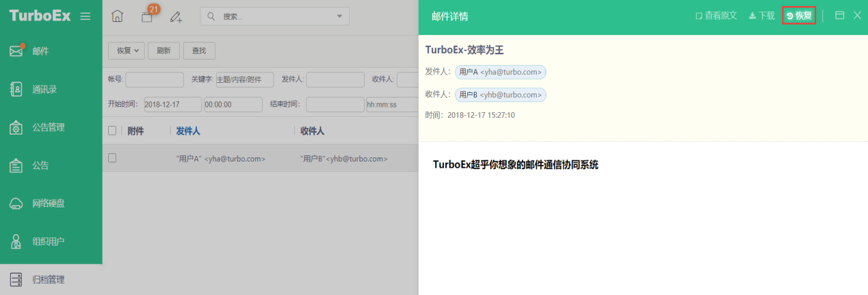Expand the 恢复 dropdown button in list toolbar
Image resolution: width=868 pixels, height=295 pixels.
[x=127, y=50]
